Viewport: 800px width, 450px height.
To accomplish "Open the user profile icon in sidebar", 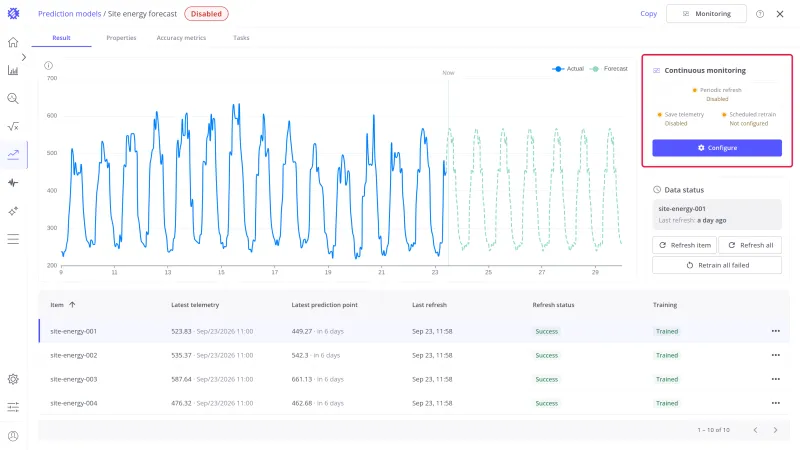I will [13, 436].
